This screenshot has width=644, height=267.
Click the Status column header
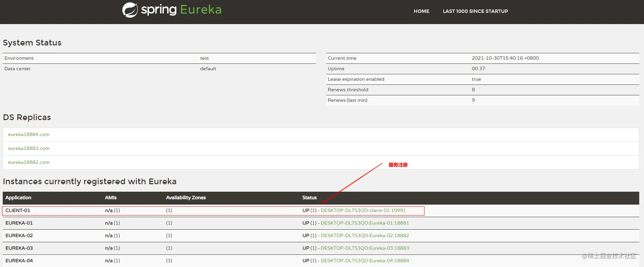[309, 197]
